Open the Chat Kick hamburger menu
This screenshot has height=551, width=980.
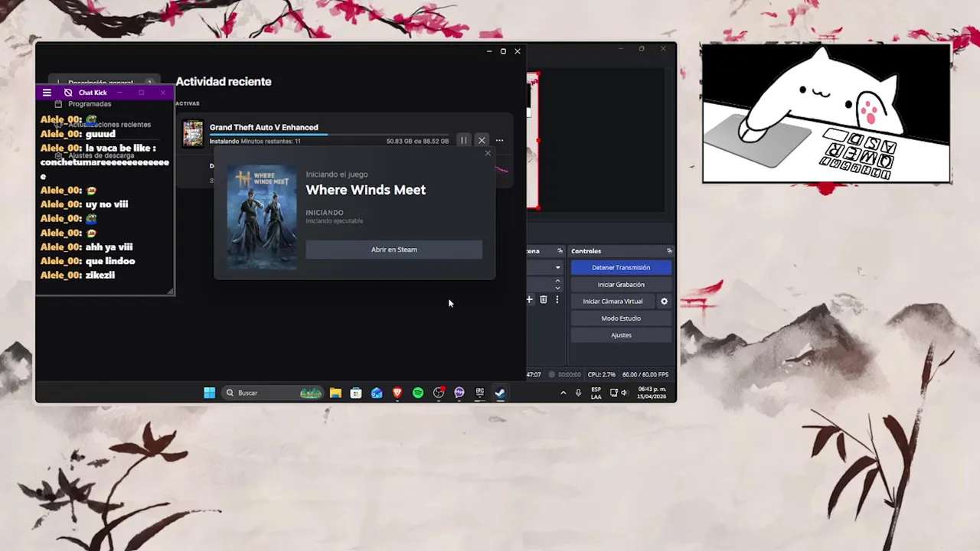click(47, 93)
